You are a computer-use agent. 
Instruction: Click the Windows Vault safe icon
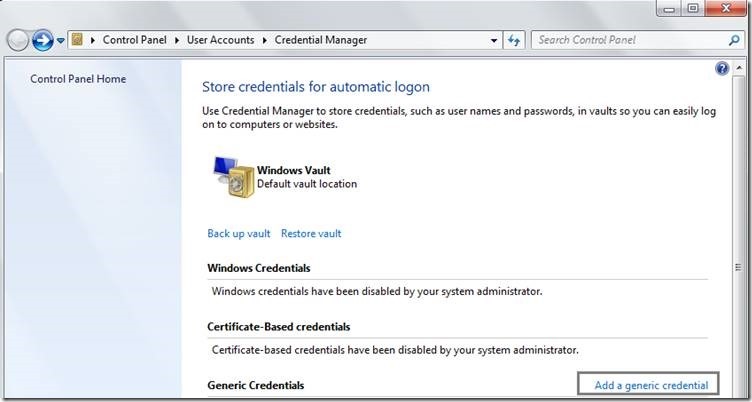pyautogui.click(x=234, y=177)
